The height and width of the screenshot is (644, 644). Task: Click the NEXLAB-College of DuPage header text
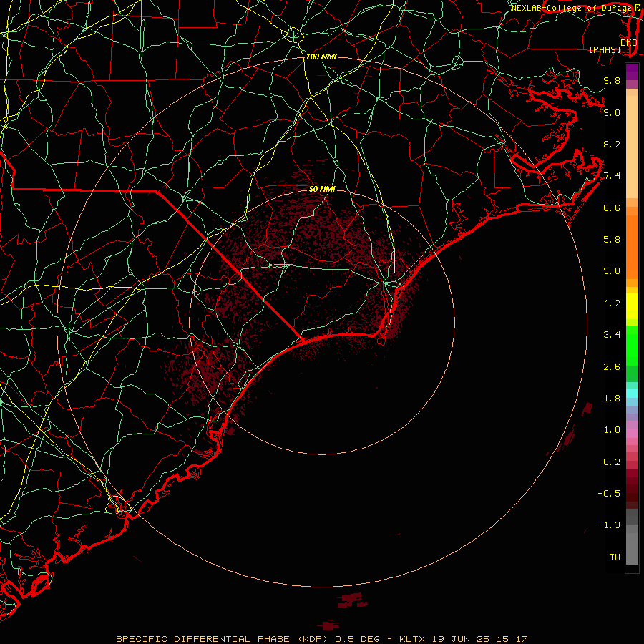[x=571, y=8]
